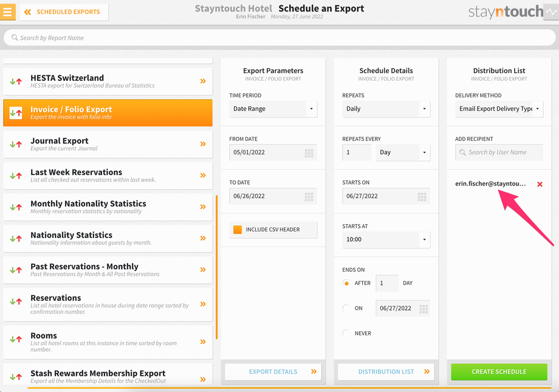This screenshot has width=559, height=392.
Task: Focus the Search by Report Name field
Action: (x=279, y=38)
